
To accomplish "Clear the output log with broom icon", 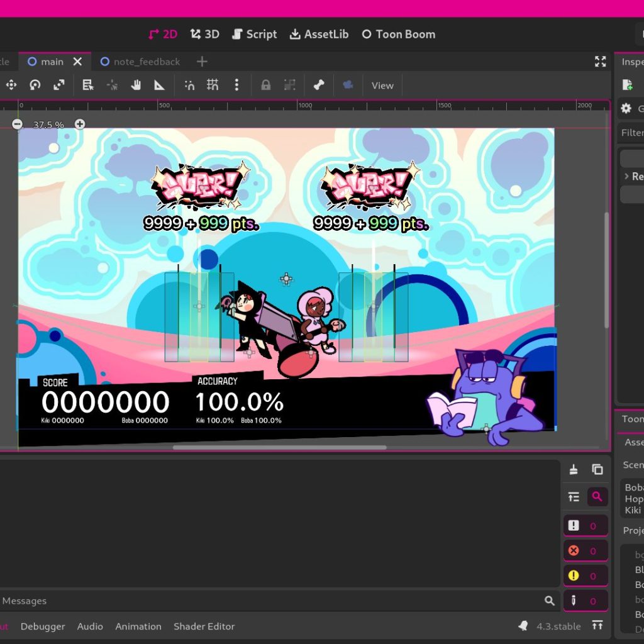I will point(574,469).
